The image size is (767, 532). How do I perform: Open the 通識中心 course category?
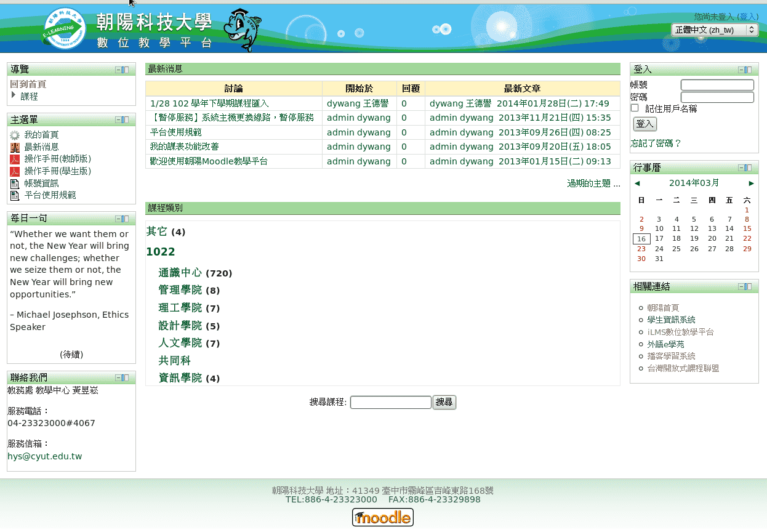tap(180, 273)
